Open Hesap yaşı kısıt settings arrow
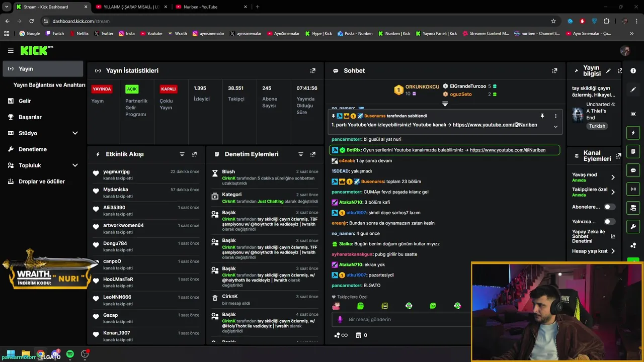Viewport: 644px width, 362px height. (613, 251)
